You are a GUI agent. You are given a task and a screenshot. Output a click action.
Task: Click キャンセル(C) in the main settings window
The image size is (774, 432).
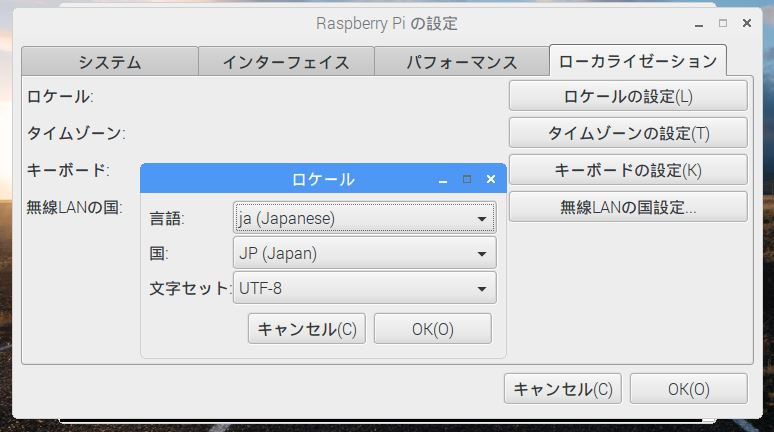[x=563, y=389]
